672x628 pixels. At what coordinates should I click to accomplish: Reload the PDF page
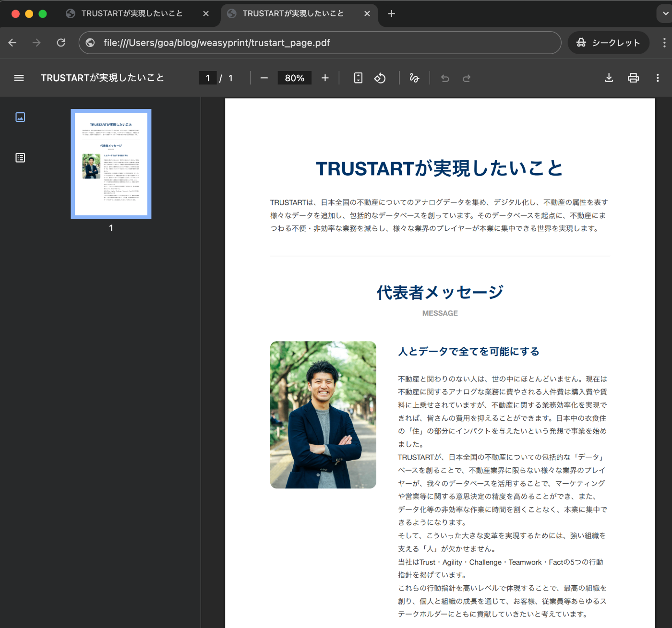point(61,43)
